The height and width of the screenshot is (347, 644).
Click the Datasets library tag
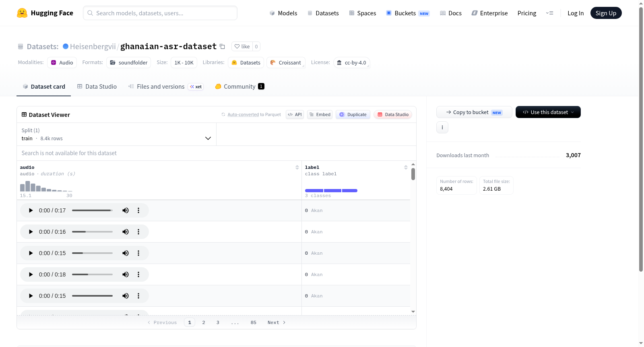pos(246,62)
